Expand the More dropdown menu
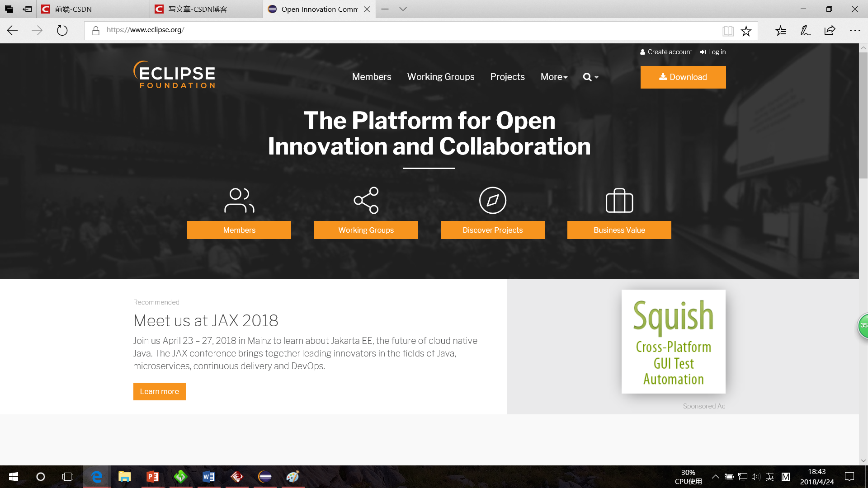868x488 pixels. point(554,77)
